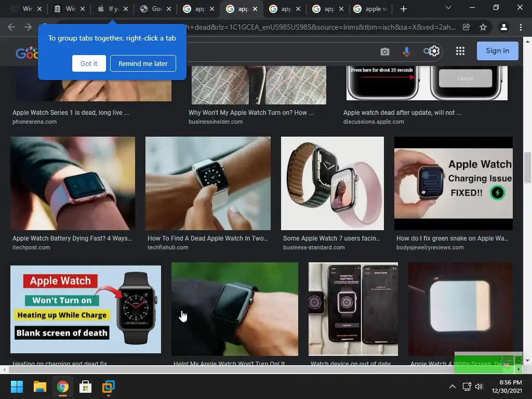Open the Windows Start menu

click(17, 387)
